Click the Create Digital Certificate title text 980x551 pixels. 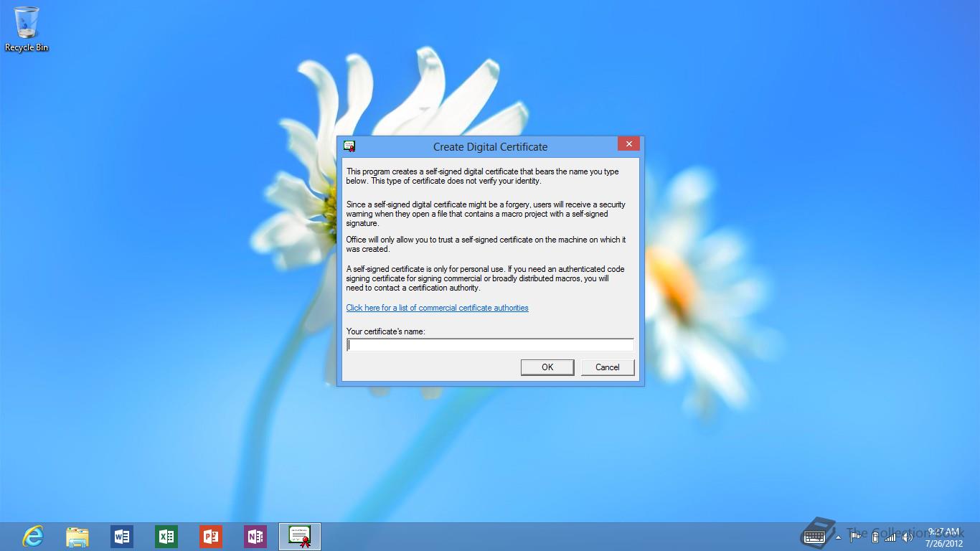(490, 146)
